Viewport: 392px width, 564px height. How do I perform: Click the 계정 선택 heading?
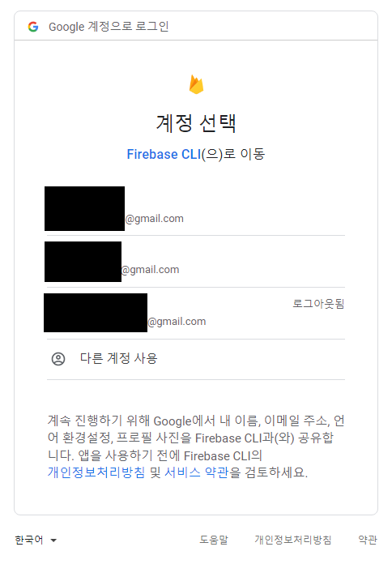click(196, 123)
